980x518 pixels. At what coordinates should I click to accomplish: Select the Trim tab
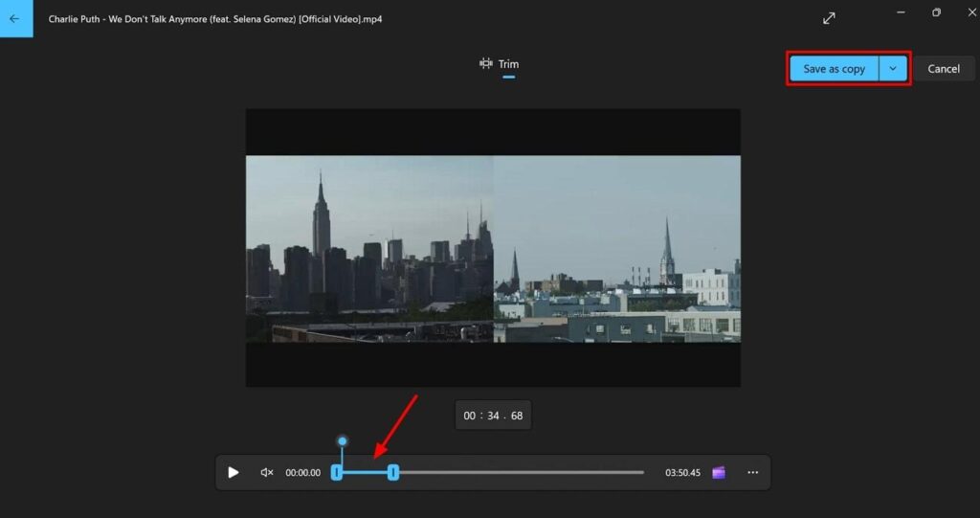[x=500, y=64]
